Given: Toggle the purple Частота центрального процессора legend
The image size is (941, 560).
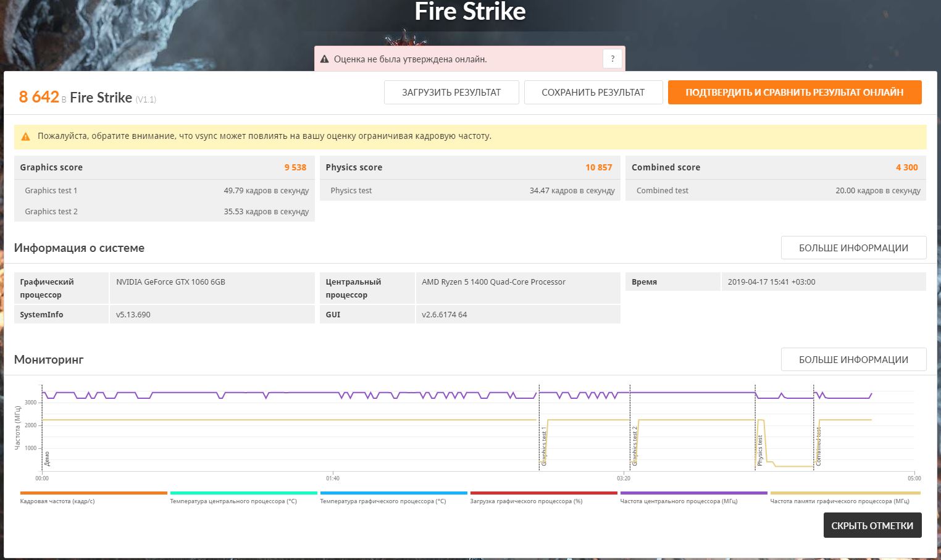Looking at the screenshot, I should (x=693, y=498).
